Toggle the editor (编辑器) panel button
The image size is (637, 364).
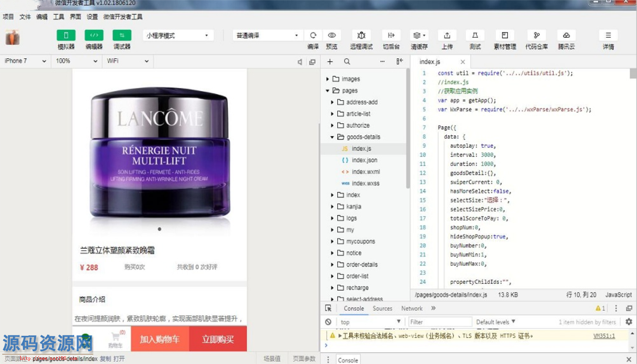(94, 35)
